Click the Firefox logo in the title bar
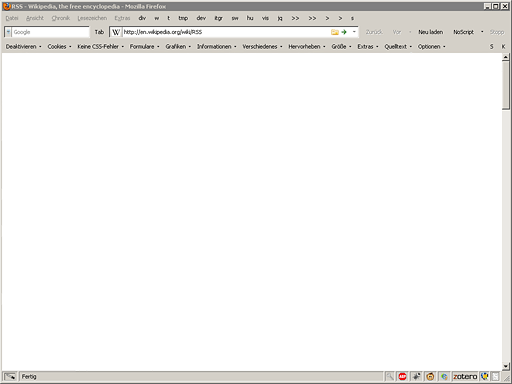 click(x=7, y=6)
